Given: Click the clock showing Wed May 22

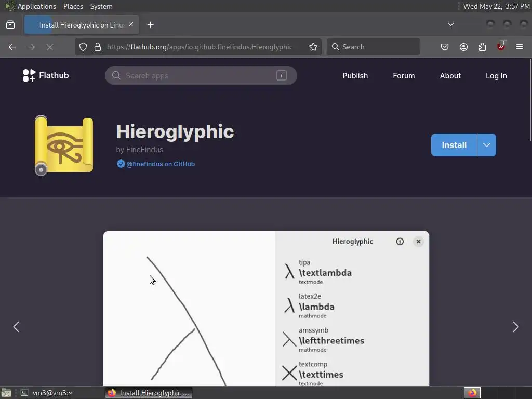Looking at the screenshot, I should click(496, 6).
